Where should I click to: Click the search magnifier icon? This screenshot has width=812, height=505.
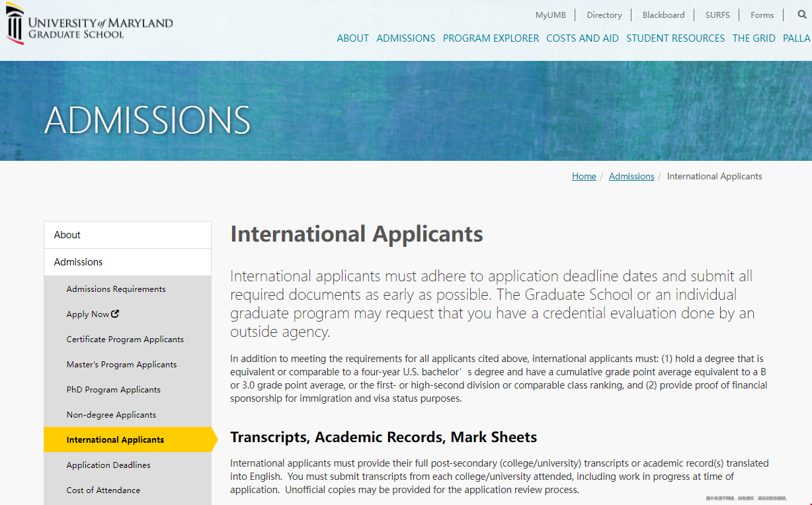[x=802, y=15]
